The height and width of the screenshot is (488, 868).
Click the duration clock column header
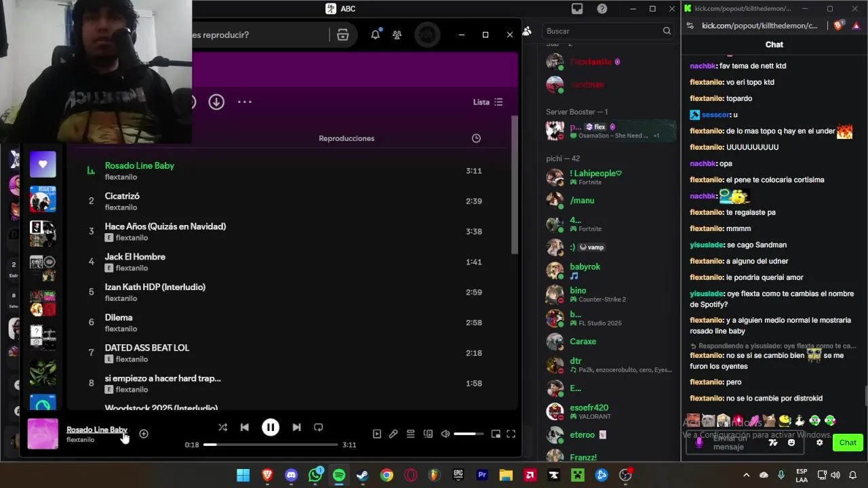tap(476, 138)
